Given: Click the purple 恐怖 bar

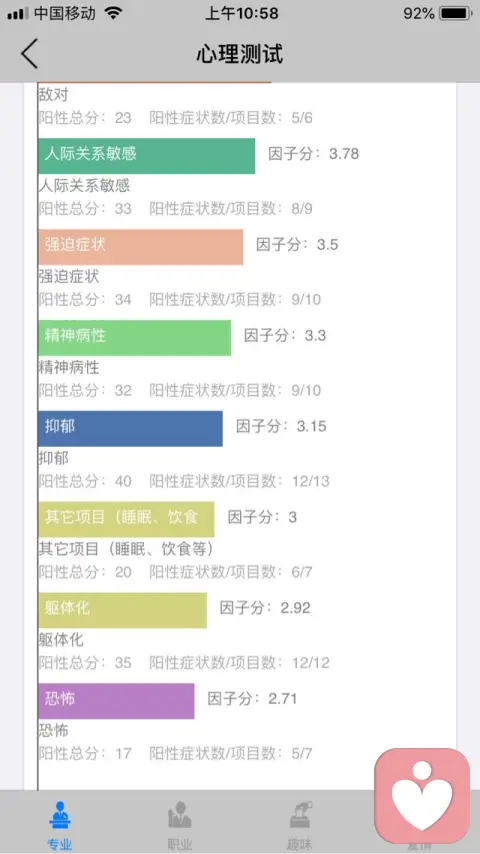Looking at the screenshot, I should click(116, 701).
